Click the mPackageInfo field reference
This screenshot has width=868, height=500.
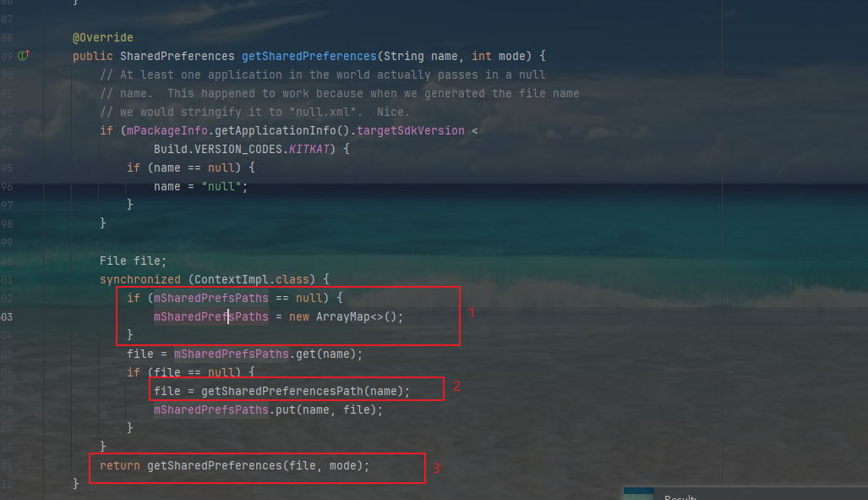pos(167,130)
